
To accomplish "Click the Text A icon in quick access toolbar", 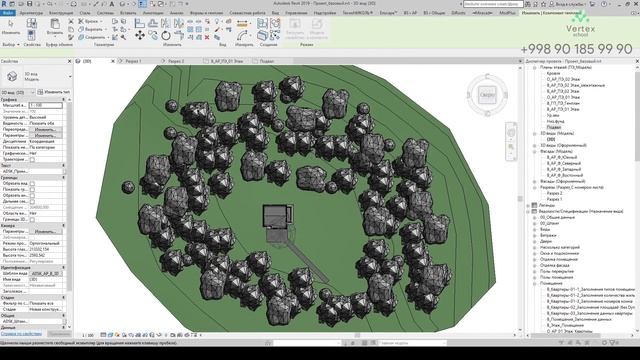I will 111,4.
